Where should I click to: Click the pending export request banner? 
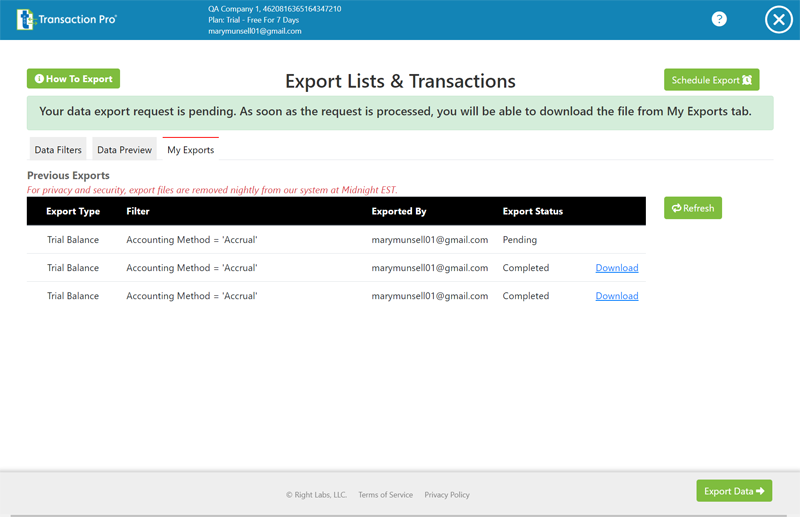(400, 113)
